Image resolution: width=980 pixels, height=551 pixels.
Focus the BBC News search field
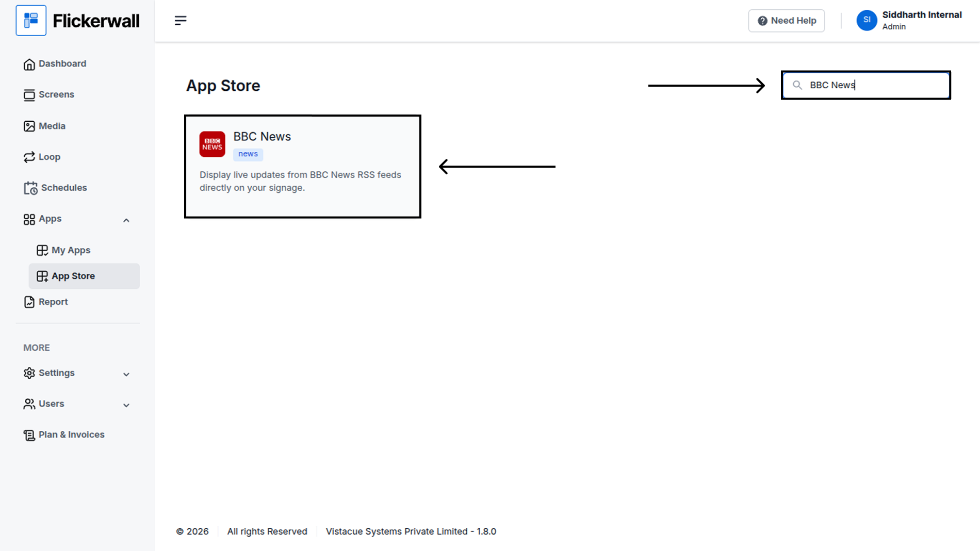(x=866, y=85)
